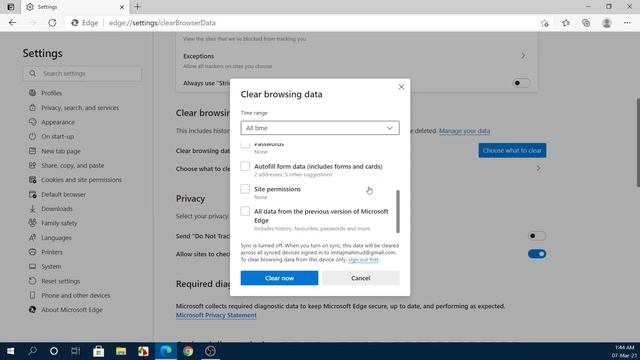Image resolution: width=640 pixels, height=360 pixels.
Task: Open Profiles settings section
Action: pyautogui.click(x=51, y=93)
